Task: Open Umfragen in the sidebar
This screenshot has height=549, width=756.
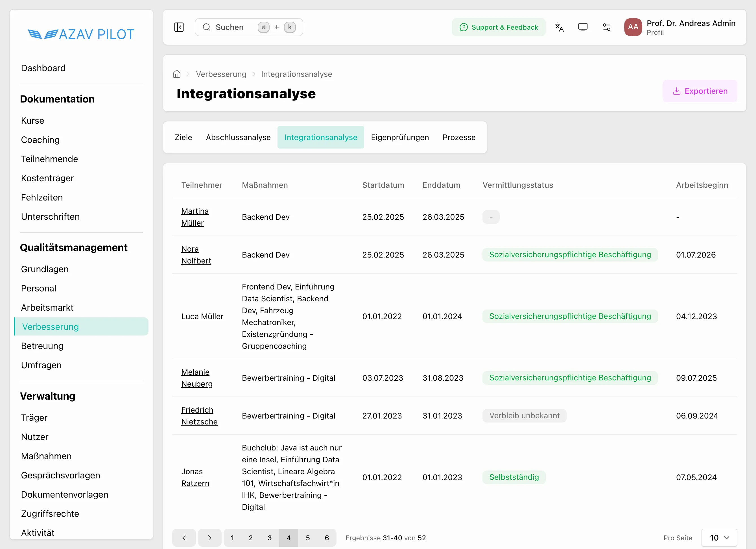Action: coord(41,365)
